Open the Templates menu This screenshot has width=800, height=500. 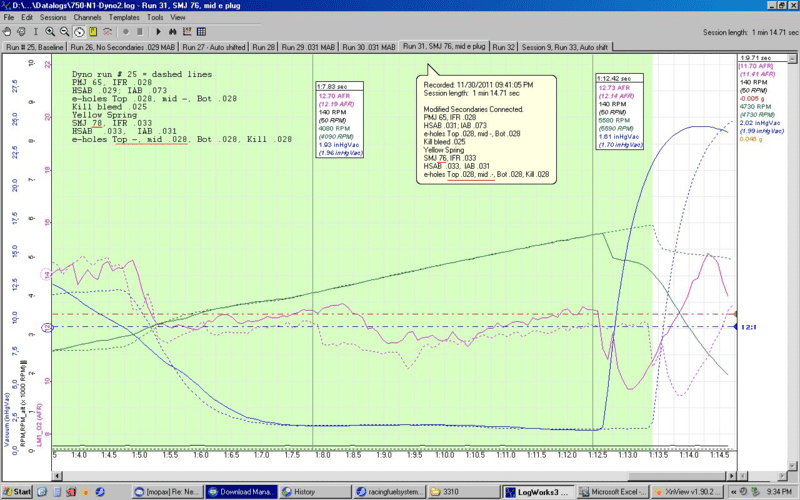(125, 18)
